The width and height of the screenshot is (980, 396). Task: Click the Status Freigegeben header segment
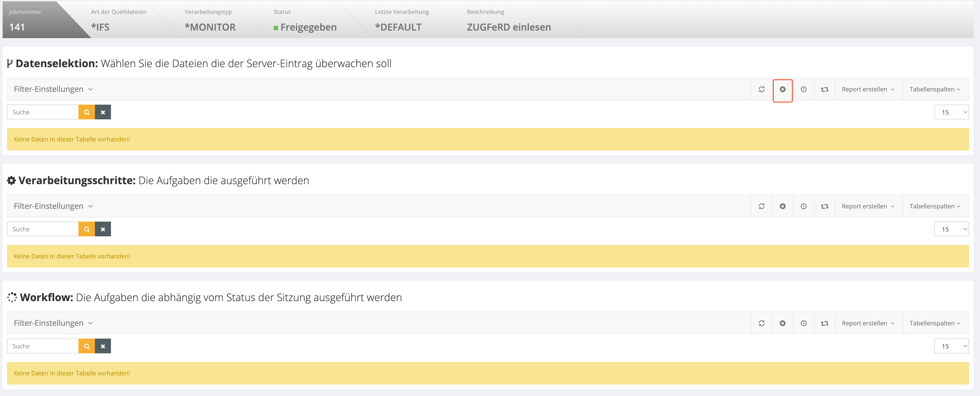(305, 20)
